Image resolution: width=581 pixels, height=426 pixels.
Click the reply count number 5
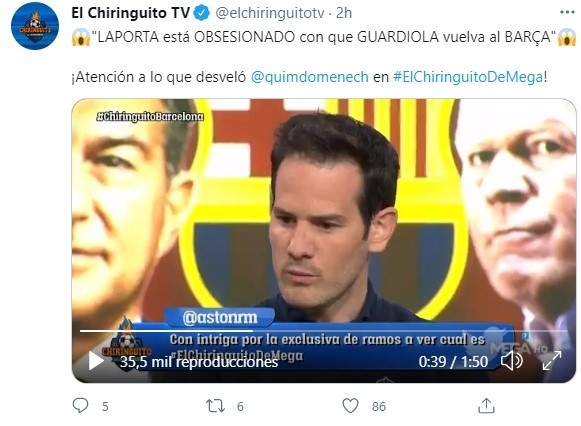click(x=105, y=407)
